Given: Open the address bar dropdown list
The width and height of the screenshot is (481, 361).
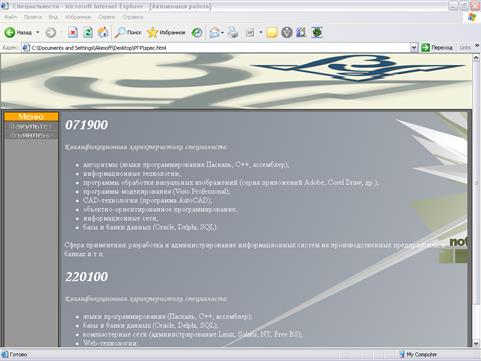Looking at the screenshot, I should pos(414,48).
